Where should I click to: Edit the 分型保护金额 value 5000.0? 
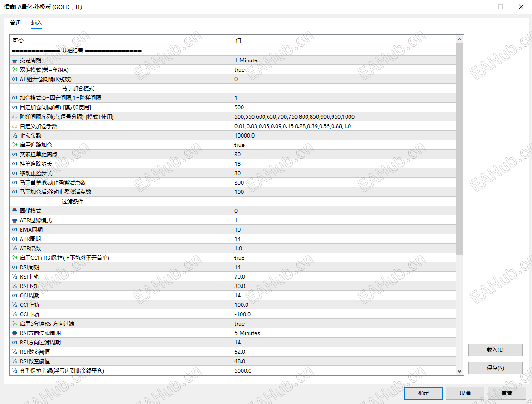point(344,371)
